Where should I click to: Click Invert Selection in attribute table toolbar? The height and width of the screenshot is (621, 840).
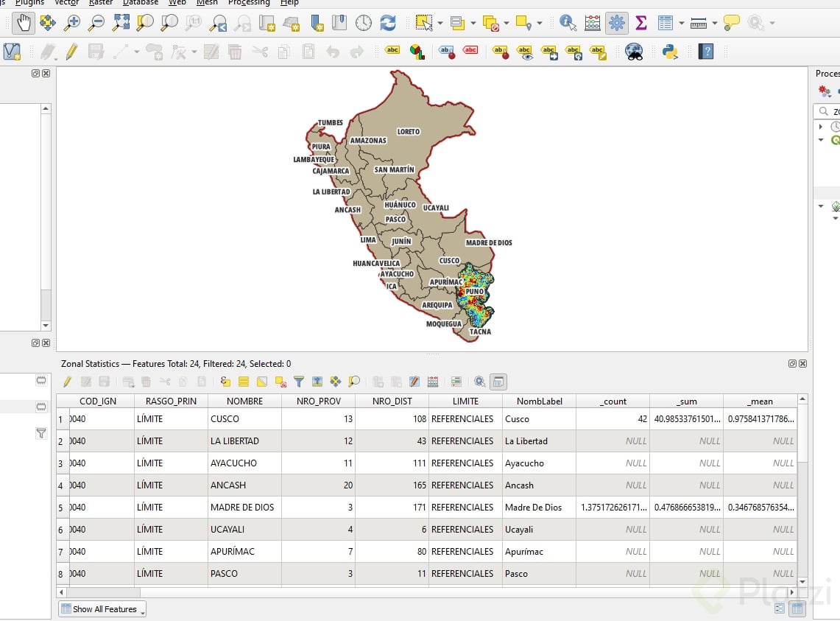point(261,382)
